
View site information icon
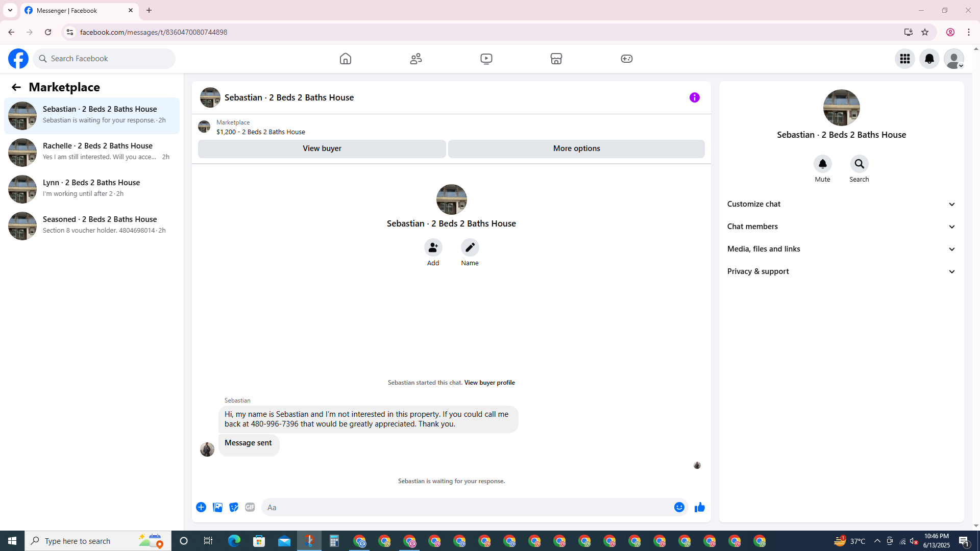[x=70, y=32]
